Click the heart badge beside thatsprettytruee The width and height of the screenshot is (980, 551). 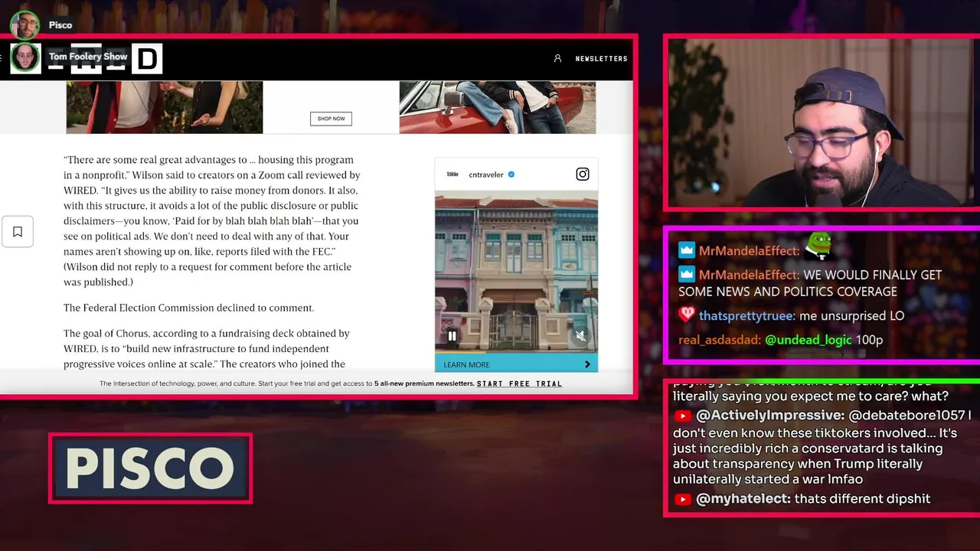pos(686,315)
